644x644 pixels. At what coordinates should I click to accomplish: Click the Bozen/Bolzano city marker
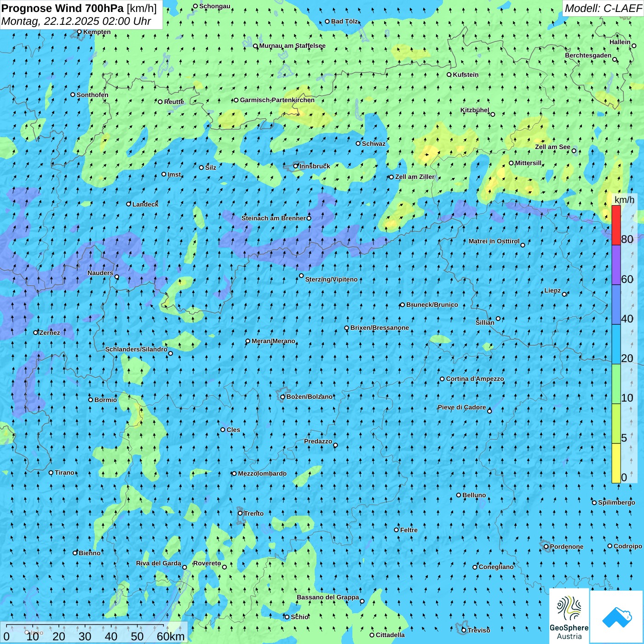pyautogui.click(x=283, y=397)
